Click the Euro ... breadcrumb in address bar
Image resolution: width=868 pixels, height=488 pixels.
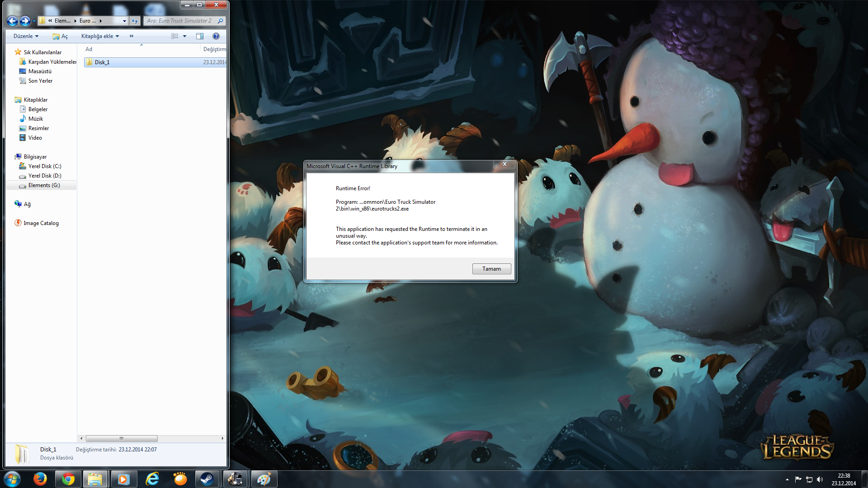coord(87,21)
